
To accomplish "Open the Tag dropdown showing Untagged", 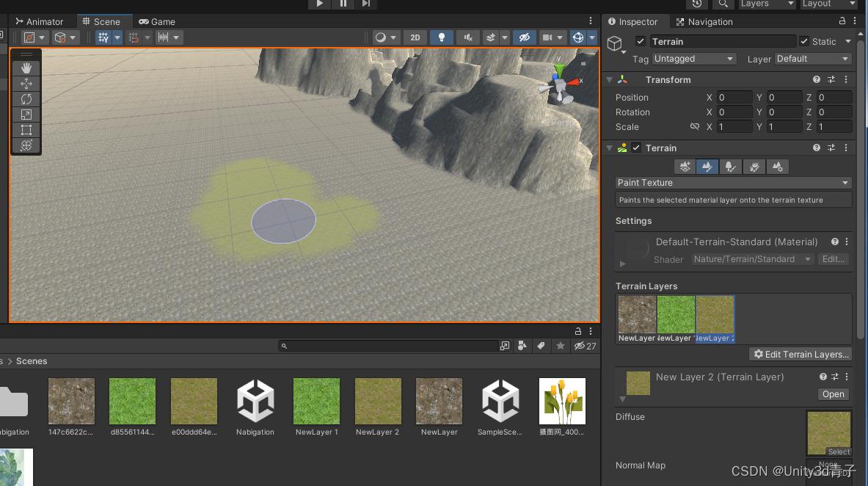I will click(693, 59).
